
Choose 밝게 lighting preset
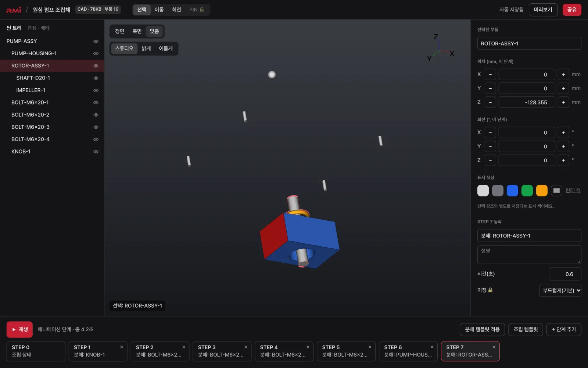point(146,49)
